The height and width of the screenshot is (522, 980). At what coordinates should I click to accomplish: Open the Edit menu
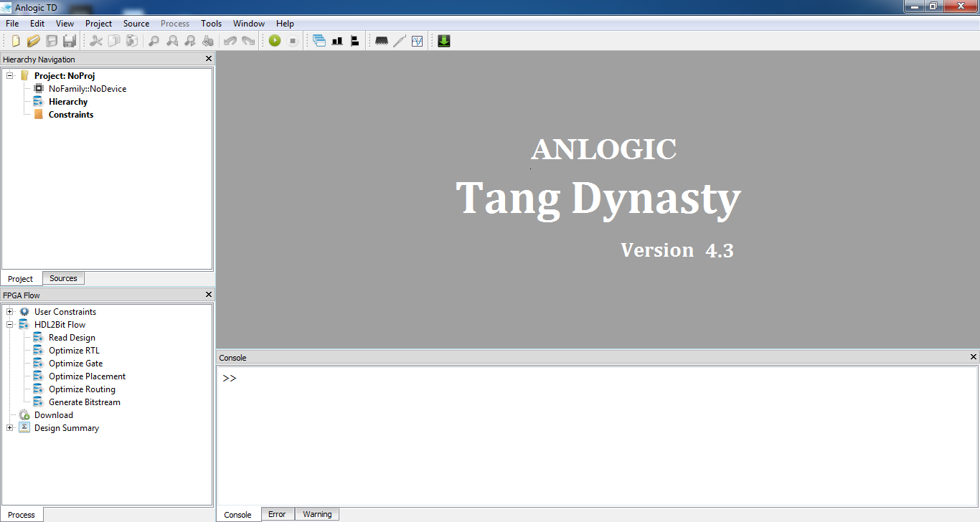pyautogui.click(x=37, y=24)
